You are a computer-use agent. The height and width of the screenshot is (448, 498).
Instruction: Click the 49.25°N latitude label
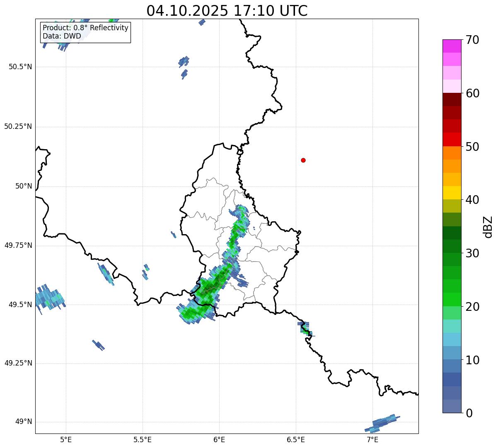18,363
